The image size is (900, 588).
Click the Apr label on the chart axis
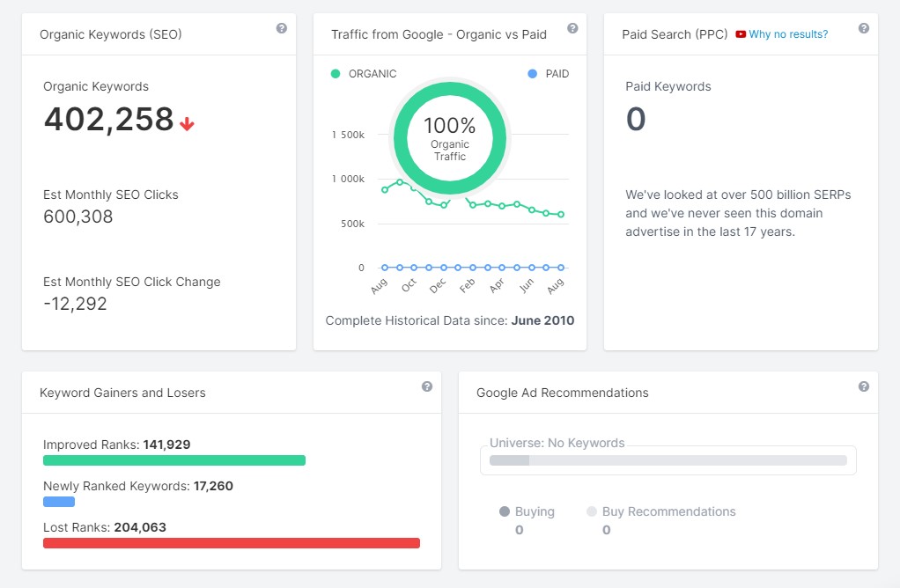point(497,286)
